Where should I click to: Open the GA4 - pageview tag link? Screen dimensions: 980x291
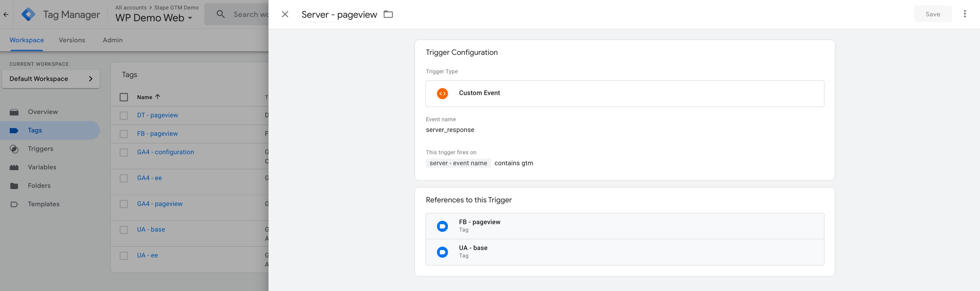pyautogui.click(x=160, y=204)
